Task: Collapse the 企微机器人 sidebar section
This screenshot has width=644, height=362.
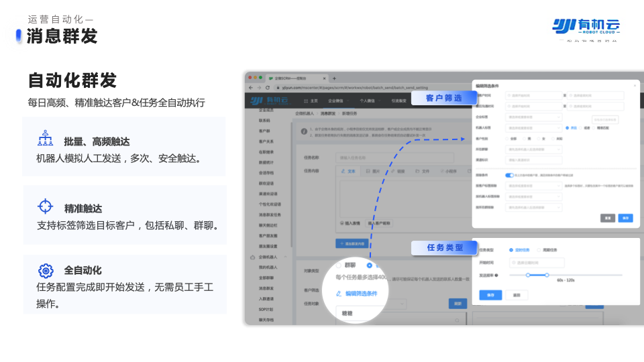Action: 286,257
